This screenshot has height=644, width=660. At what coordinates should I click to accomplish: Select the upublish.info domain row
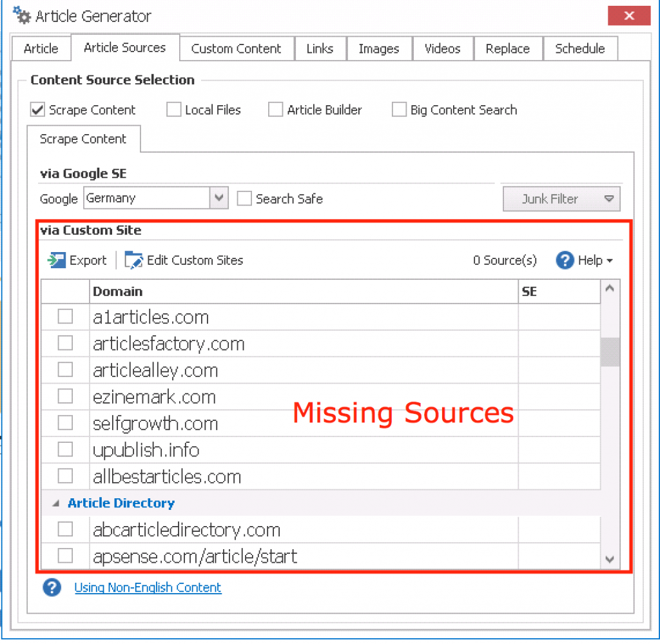point(321,449)
